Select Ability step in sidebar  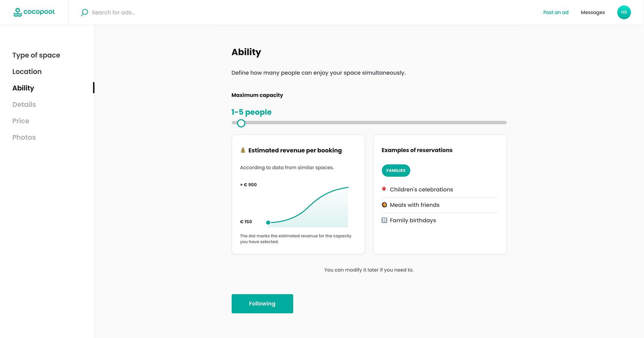pyautogui.click(x=23, y=88)
